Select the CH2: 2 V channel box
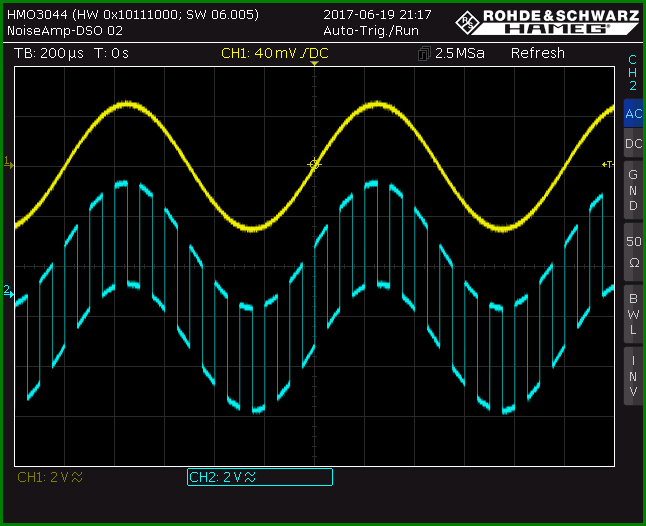This screenshot has width=646, height=526. coord(260,477)
